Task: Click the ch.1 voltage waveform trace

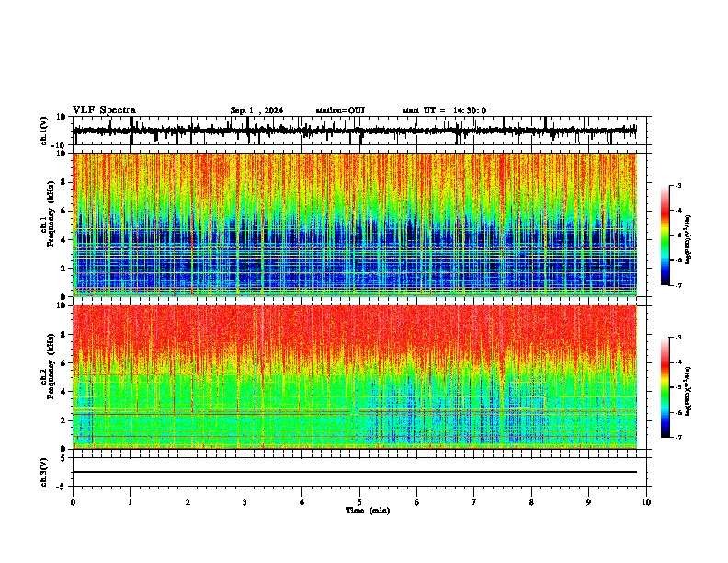Action: click(x=355, y=131)
